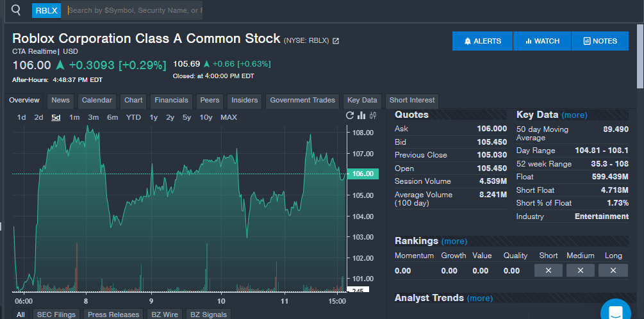
Task: Open the Insiders tab
Action: click(244, 101)
